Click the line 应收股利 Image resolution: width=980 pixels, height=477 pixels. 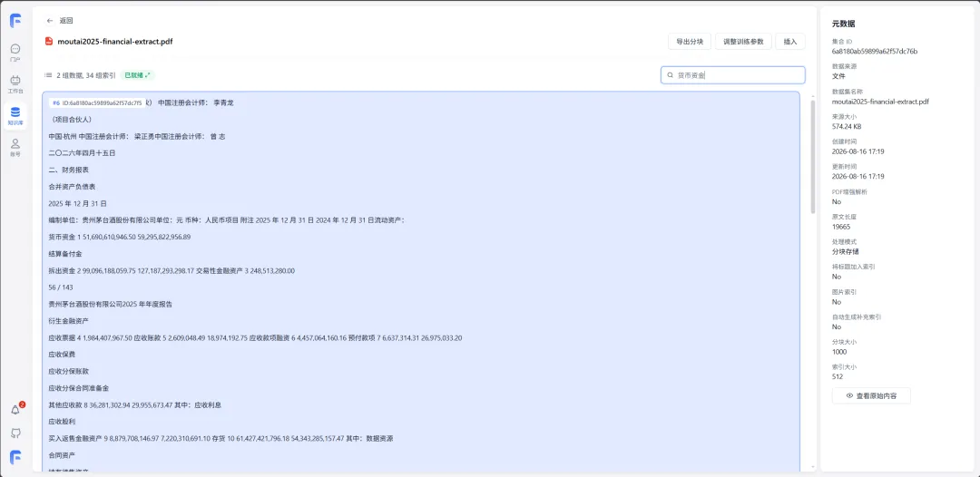[62, 422]
